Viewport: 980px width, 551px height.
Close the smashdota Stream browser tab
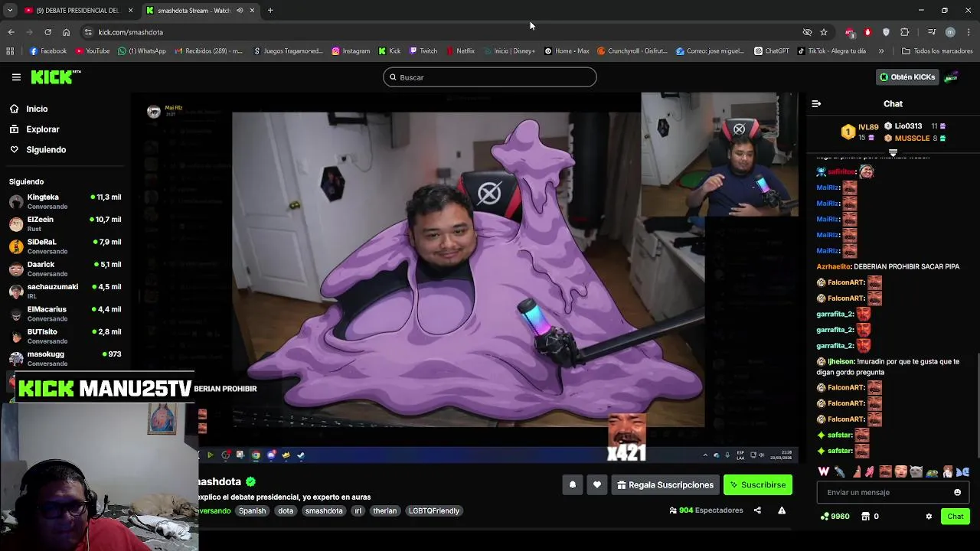[x=252, y=11]
